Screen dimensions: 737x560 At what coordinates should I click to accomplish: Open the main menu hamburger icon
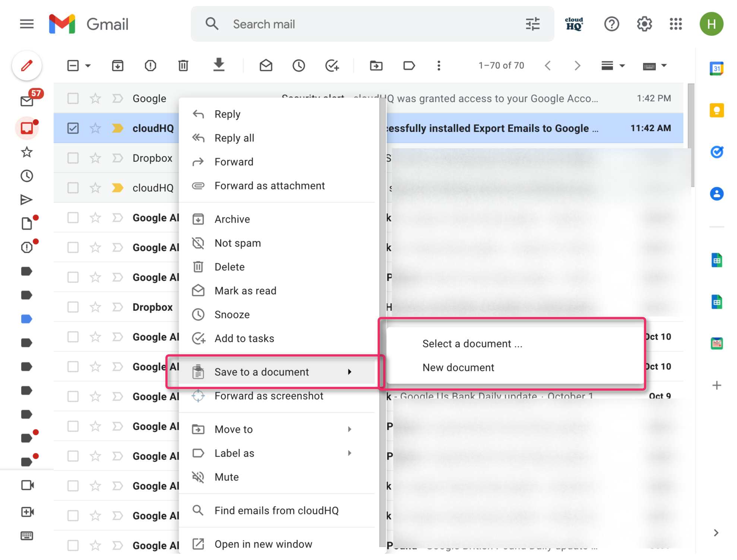[26, 24]
